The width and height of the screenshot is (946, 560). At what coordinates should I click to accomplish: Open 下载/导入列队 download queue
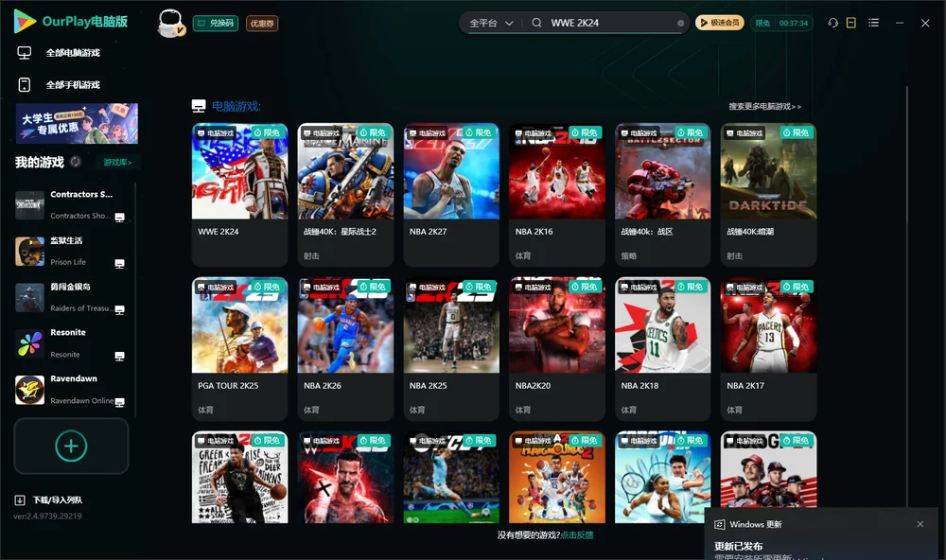click(x=48, y=500)
